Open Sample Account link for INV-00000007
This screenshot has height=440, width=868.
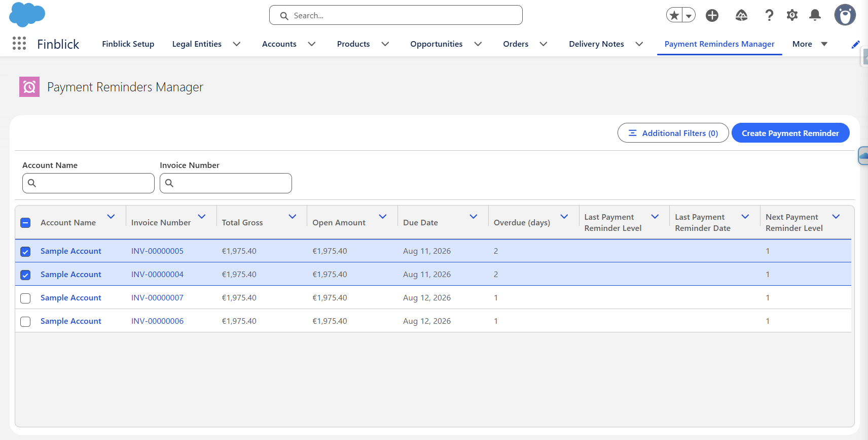coord(71,298)
